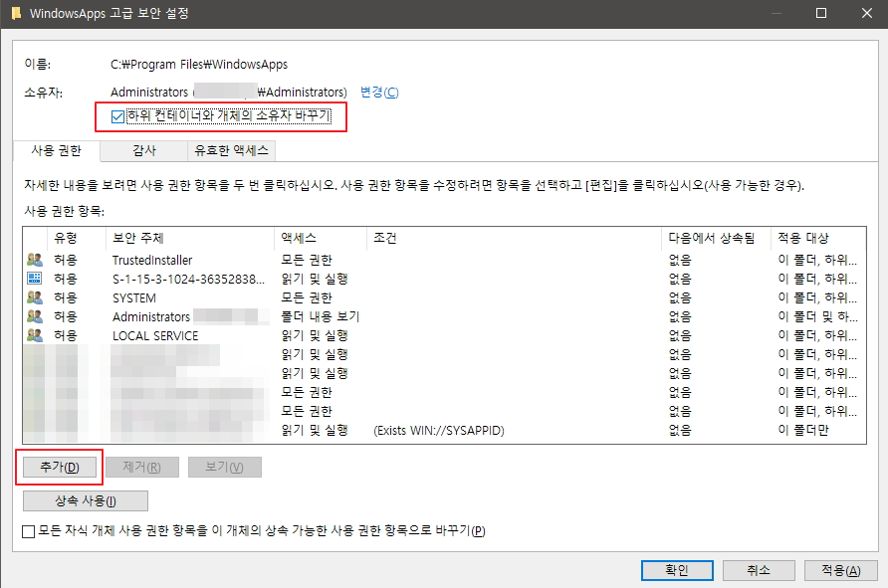Screen dimensions: 888x588
Task: Click the 다음에서 상속됨 column header
Action: (717, 238)
